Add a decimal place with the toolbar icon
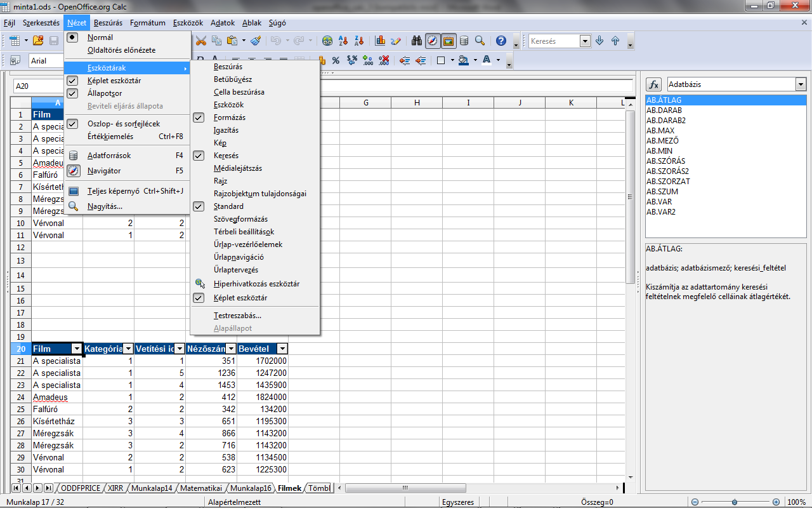Screen dimensions: 812x508 point(368,60)
